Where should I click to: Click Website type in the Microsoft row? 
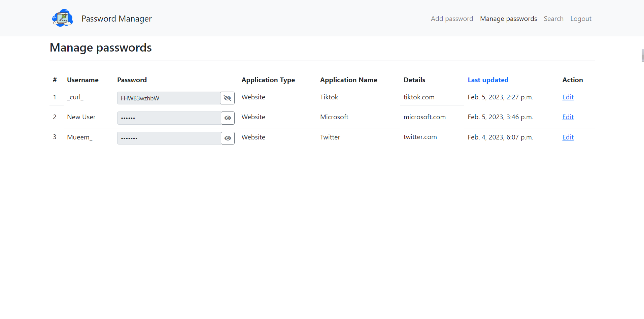point(253,117)
